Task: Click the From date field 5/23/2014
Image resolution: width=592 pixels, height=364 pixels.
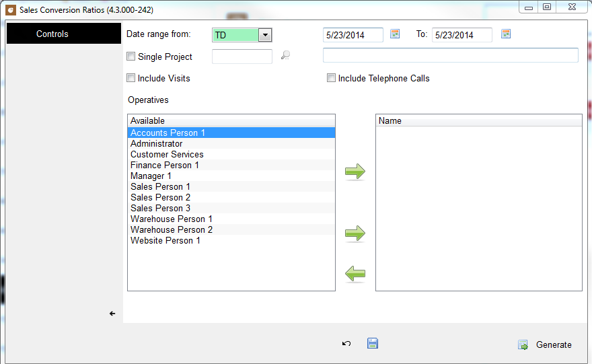Action: pos(353,35)
